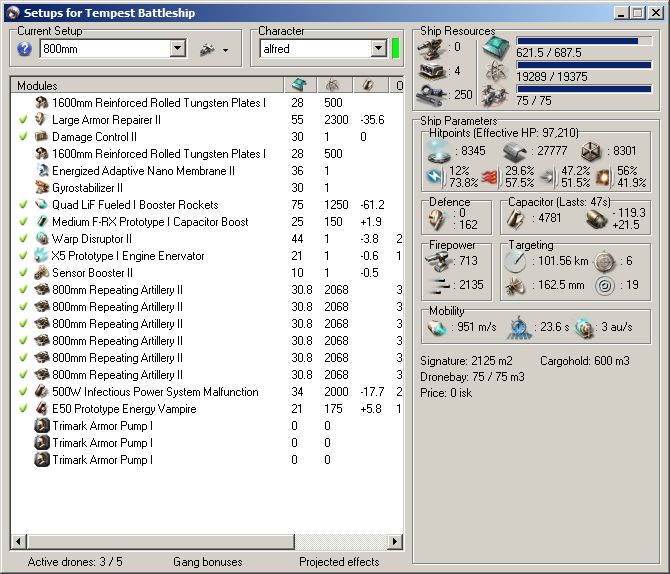Toggle Sensor Booster II active checkmark
670x574 pixels.
[24, 272]
